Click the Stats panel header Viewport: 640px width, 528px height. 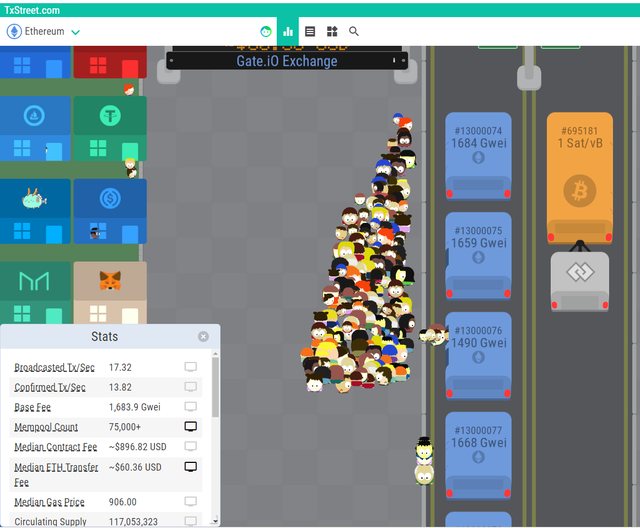click(110, 337)
